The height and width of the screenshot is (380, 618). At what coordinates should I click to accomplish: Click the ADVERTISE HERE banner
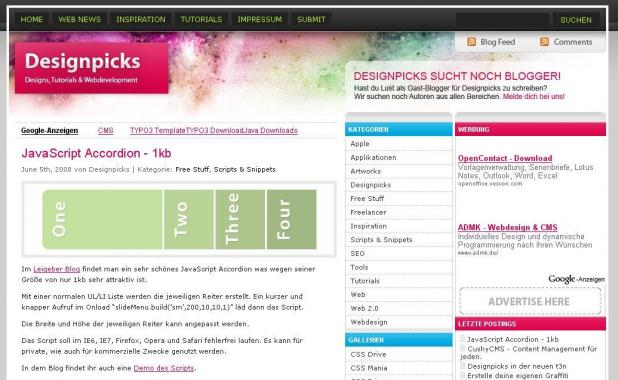pyautogui.click(x=530, y=302)
